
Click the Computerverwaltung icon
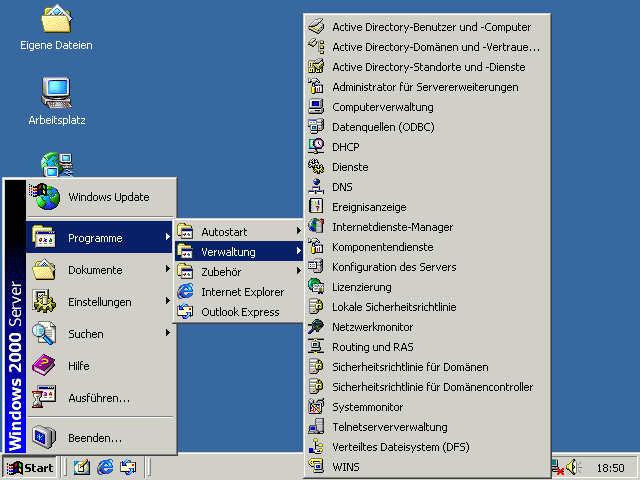pyautogui.click(x=316, y=107)
